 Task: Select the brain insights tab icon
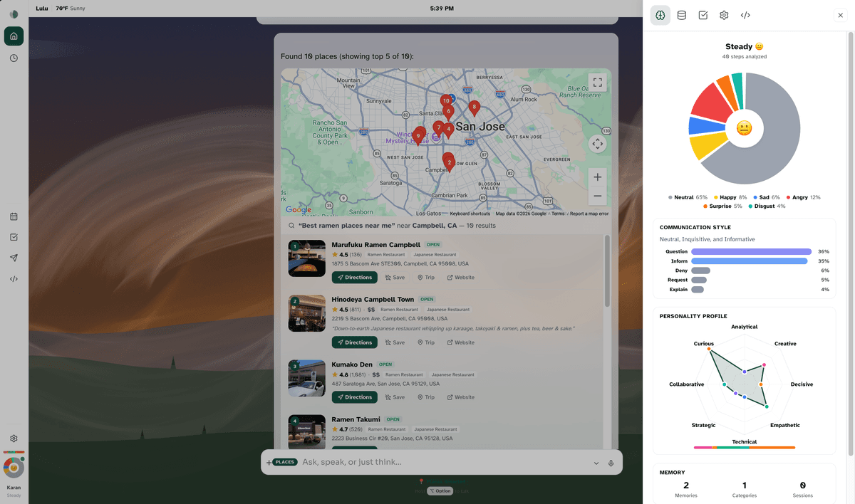click(660, 15)
